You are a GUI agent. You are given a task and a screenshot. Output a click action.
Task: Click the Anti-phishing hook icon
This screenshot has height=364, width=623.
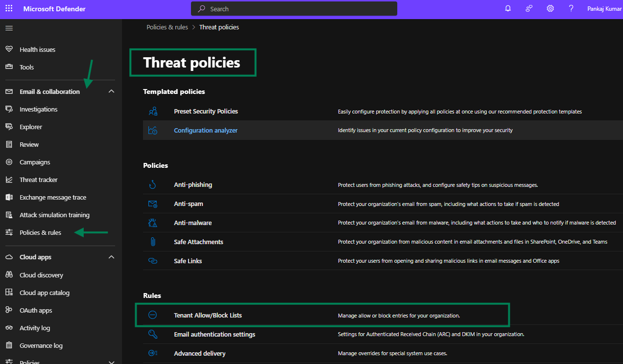pos(153,184)
